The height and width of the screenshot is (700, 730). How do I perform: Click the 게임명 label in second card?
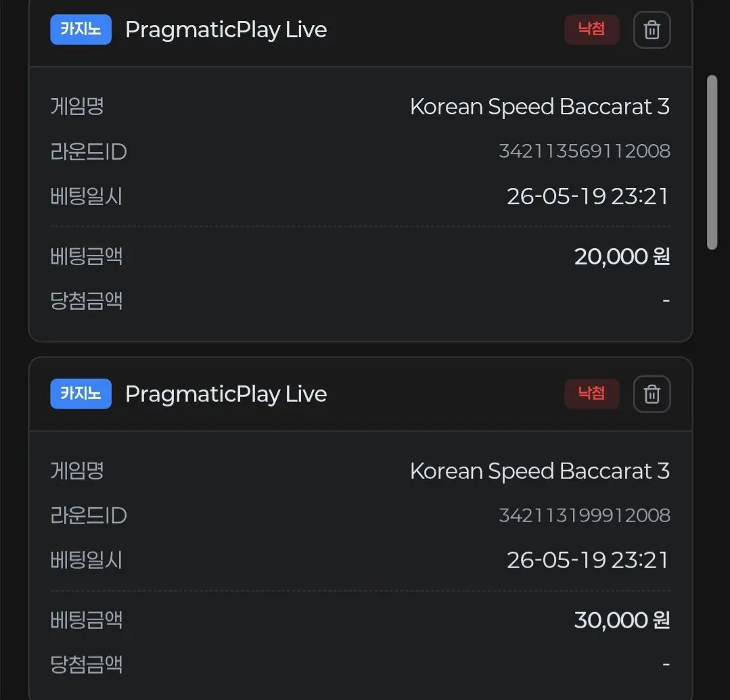(x=77, y=471)
